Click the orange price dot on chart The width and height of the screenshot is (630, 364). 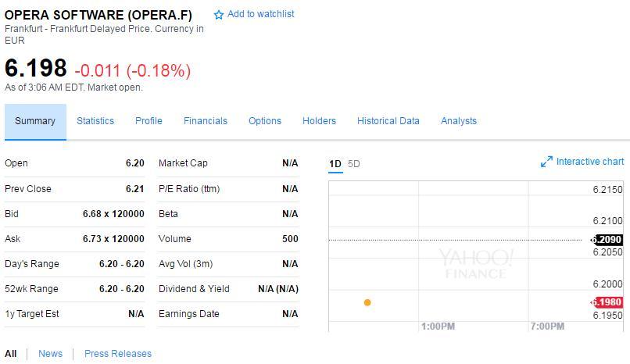pyautogui.click(x=367, y=302)
